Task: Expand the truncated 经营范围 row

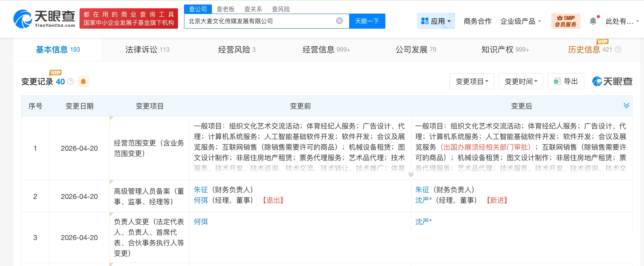Action: coord(411,174)
